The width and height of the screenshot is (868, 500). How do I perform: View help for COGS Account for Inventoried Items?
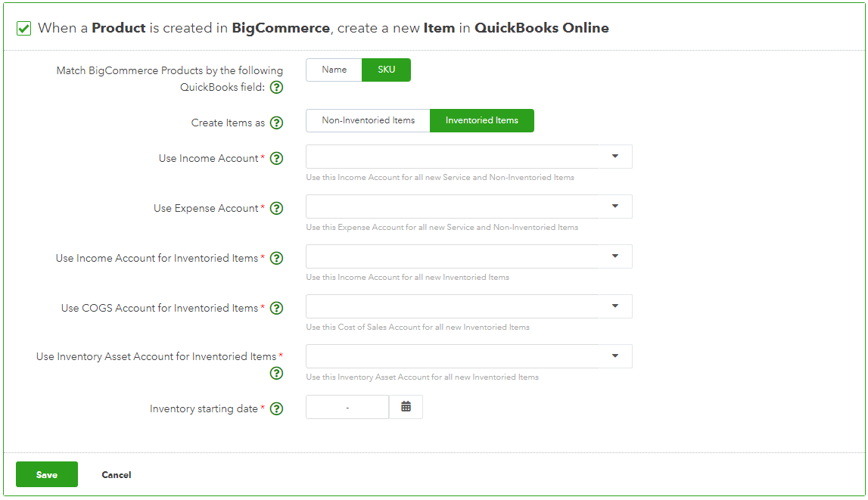click(x=276, y=308)
